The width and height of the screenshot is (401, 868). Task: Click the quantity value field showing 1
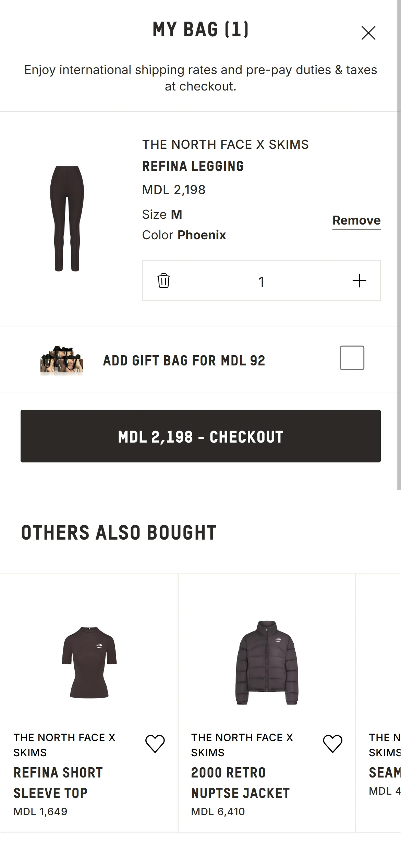(261, 282)
